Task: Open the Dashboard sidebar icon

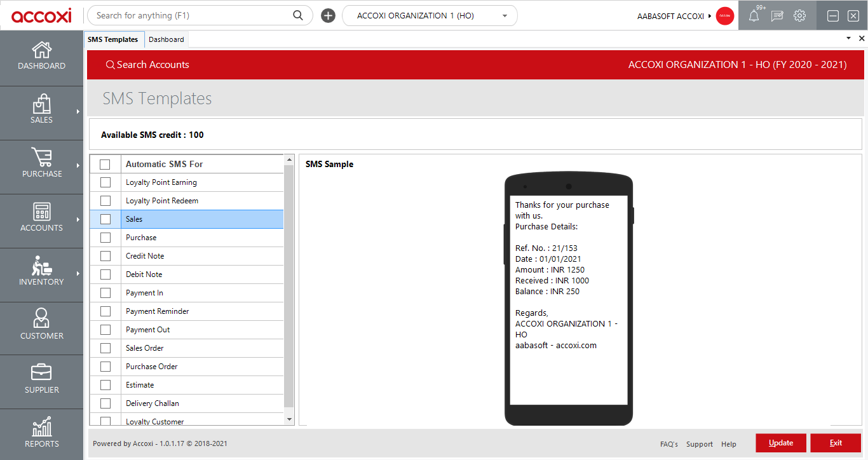Action: [x=41, y=50]
